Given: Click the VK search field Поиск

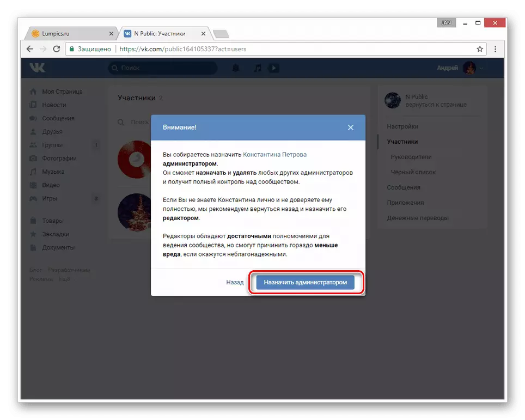Looking at the screenshot, I should pyautogui.click(x=163, y=68).
